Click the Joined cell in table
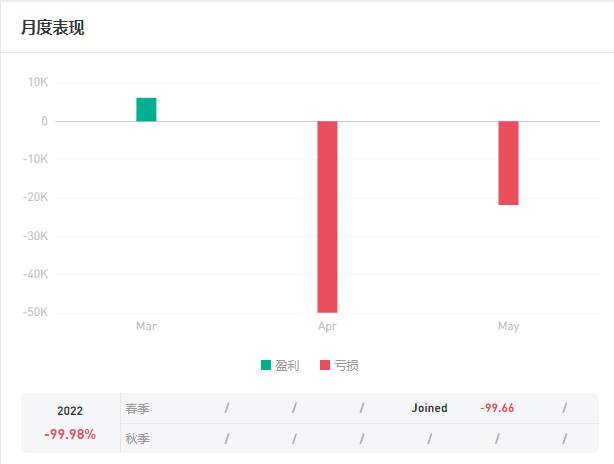This screenshot has height=464, width=614. (x=430, y=408)
